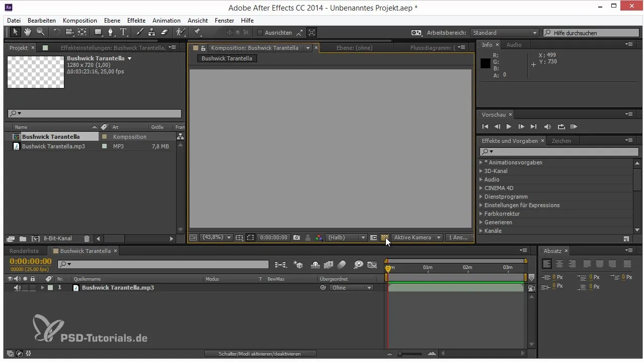The image size is (644, 362).
Task: Select the Pen tool in toolbar
Action: (x=110, y=32)
